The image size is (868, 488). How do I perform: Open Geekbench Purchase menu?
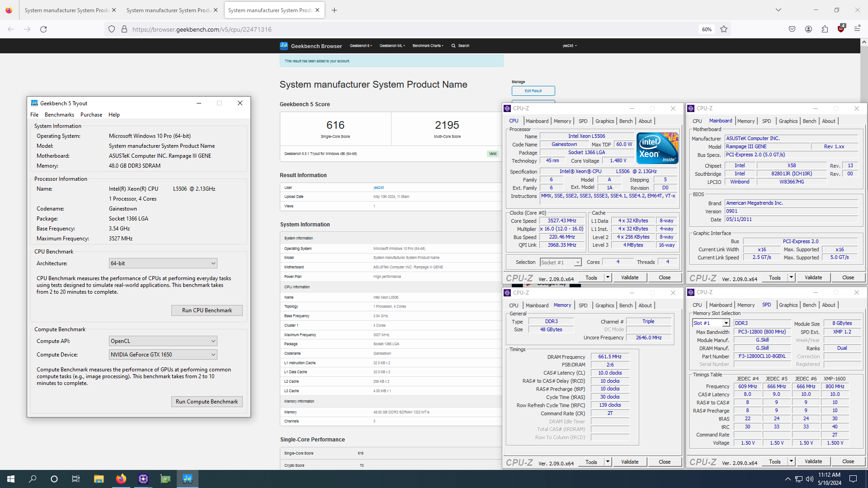[91, 115]
